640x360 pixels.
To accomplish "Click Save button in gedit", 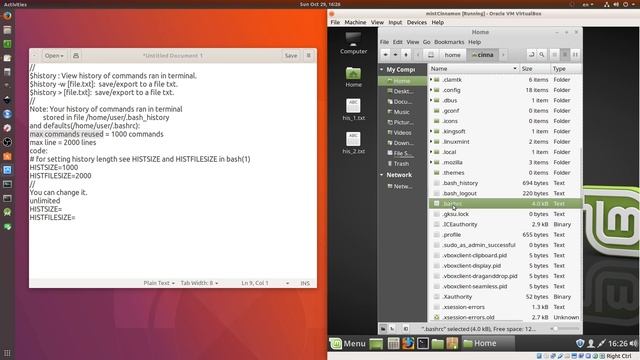I will point(291,56).
